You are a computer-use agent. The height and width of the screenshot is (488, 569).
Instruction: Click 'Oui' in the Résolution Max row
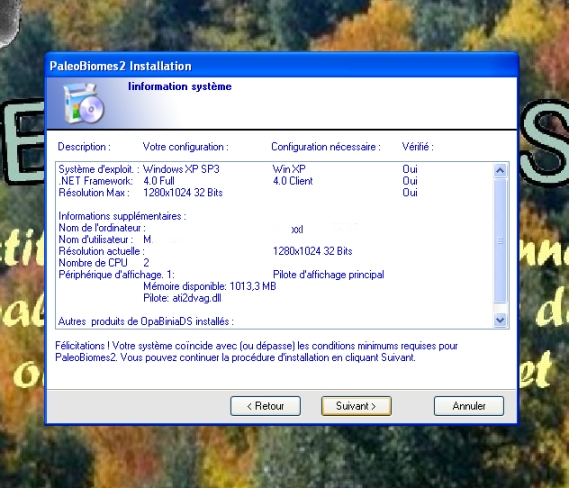[x=410, y=192]
